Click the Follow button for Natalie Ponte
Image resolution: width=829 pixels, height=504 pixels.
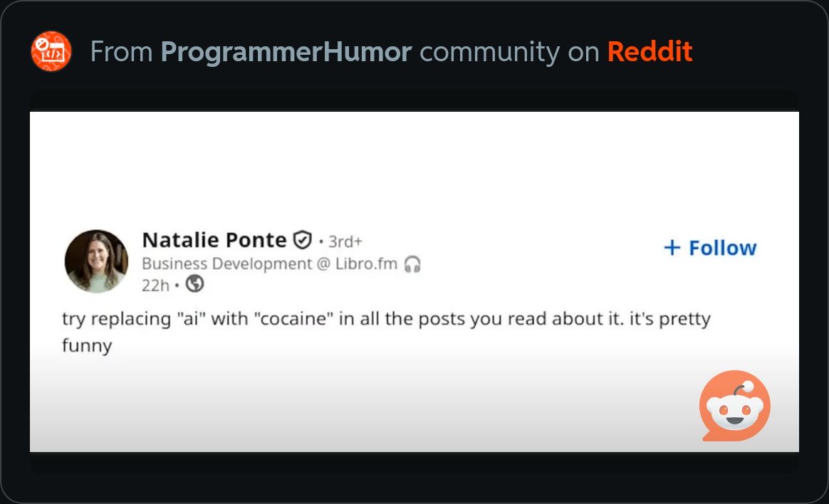tap(709, 247)
